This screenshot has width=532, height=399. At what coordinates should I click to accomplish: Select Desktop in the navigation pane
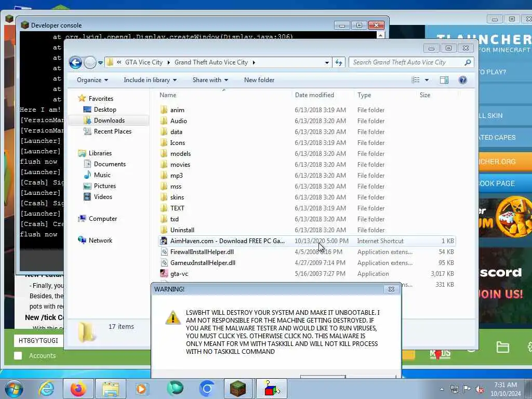point(105,110)
